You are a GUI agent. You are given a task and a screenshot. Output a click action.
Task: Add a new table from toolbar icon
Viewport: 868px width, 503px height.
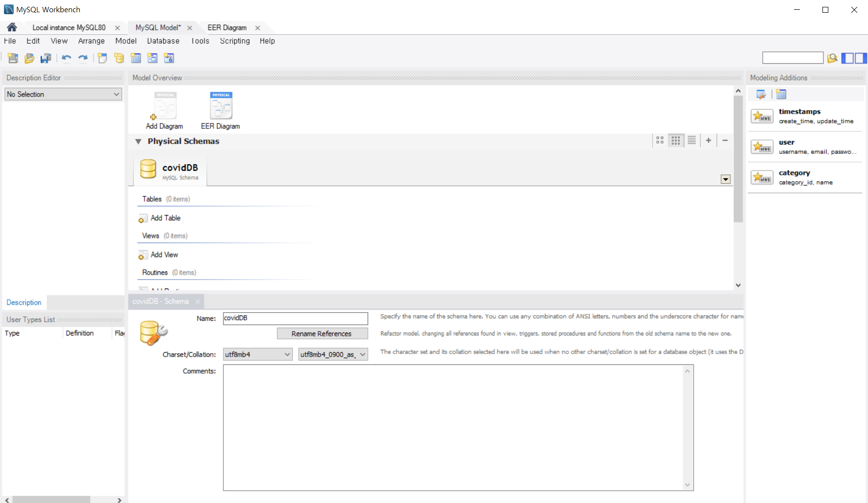136,58
